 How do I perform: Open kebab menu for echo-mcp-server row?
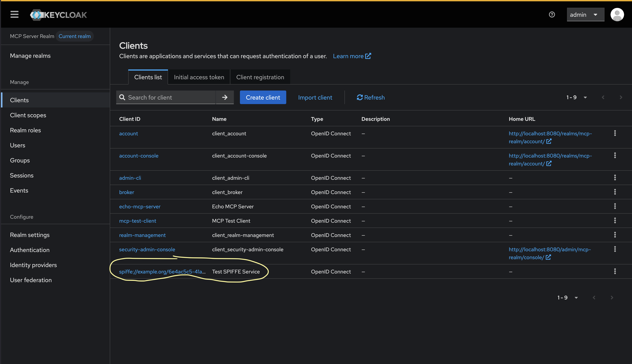(x=615, y=206)
